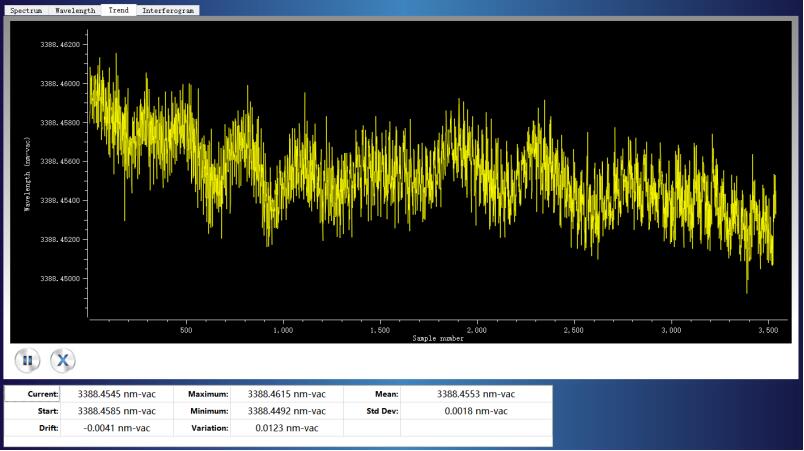The width and height of the screenshot is (804, 451).
Task: Select the Start value 3388.4585 cell
Action: click(x=117, y=411)
